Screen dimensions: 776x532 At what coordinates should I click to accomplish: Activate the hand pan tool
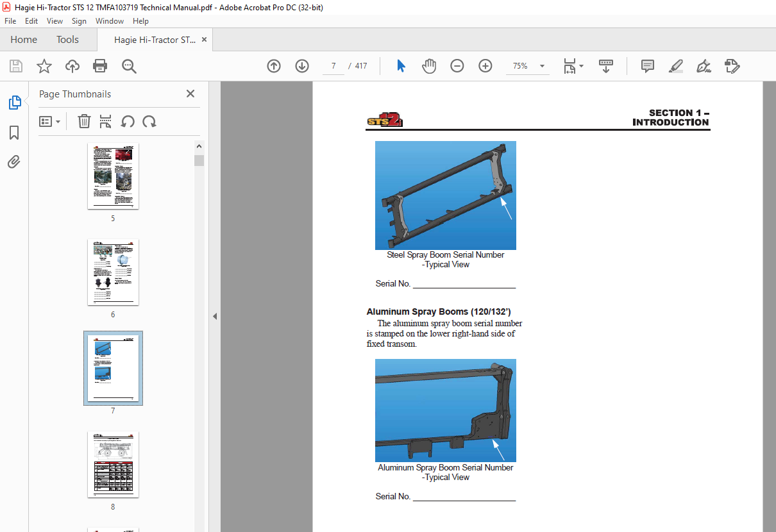(429, 66)
